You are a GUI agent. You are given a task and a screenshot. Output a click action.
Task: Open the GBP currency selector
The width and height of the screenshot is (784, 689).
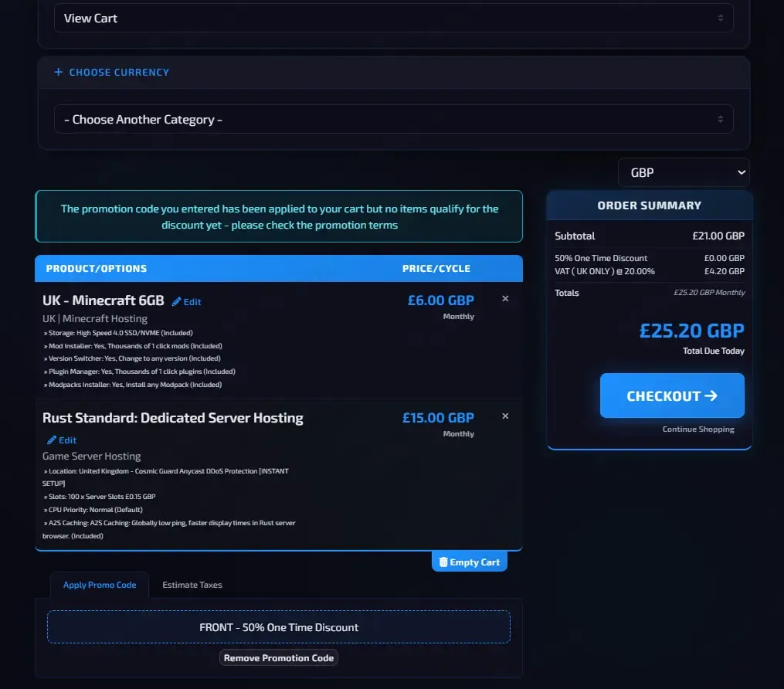click(x=684, y=172)
